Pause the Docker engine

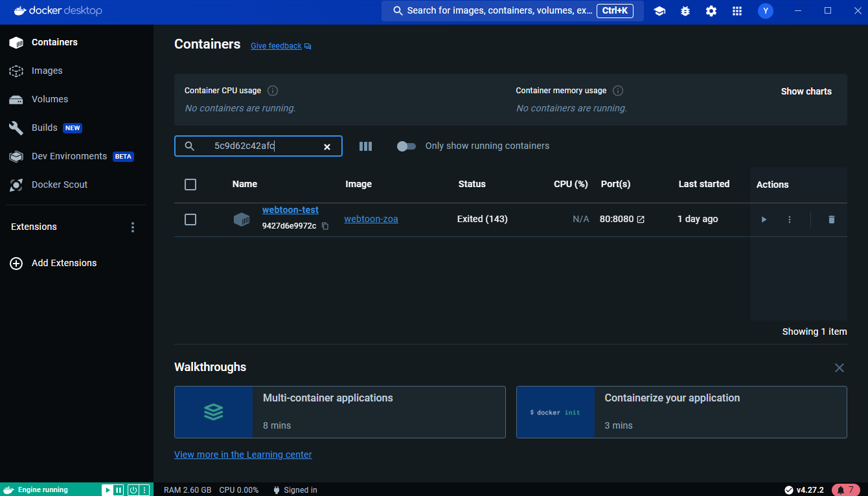[119, 490]
